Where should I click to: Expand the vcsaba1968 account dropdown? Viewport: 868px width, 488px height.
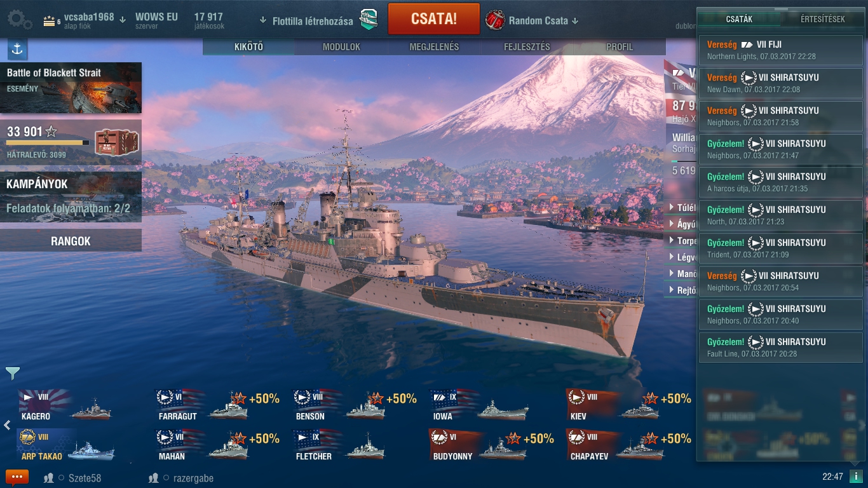[123, 20]
